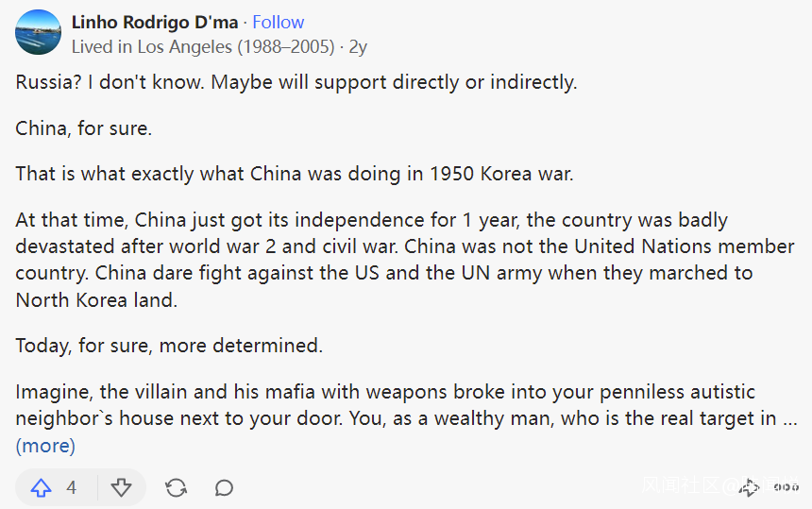
Task: Click the line China, for sure.
Action: [83, 128]
